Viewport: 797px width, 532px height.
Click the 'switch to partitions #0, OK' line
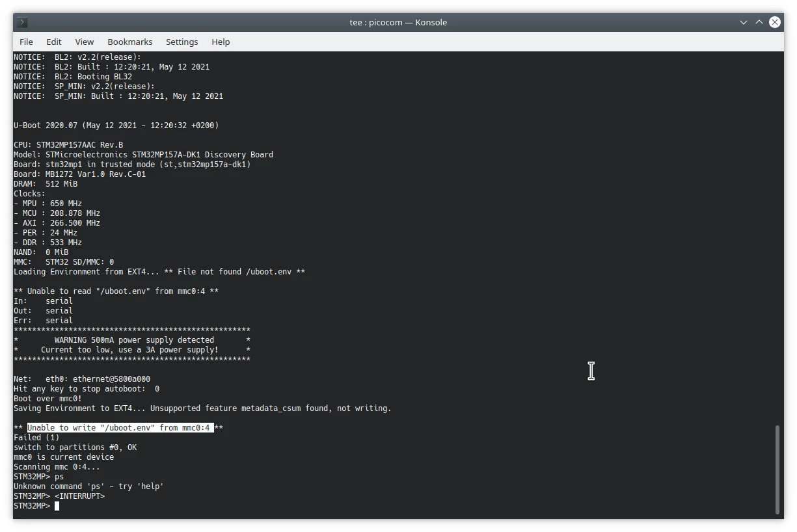75,447
